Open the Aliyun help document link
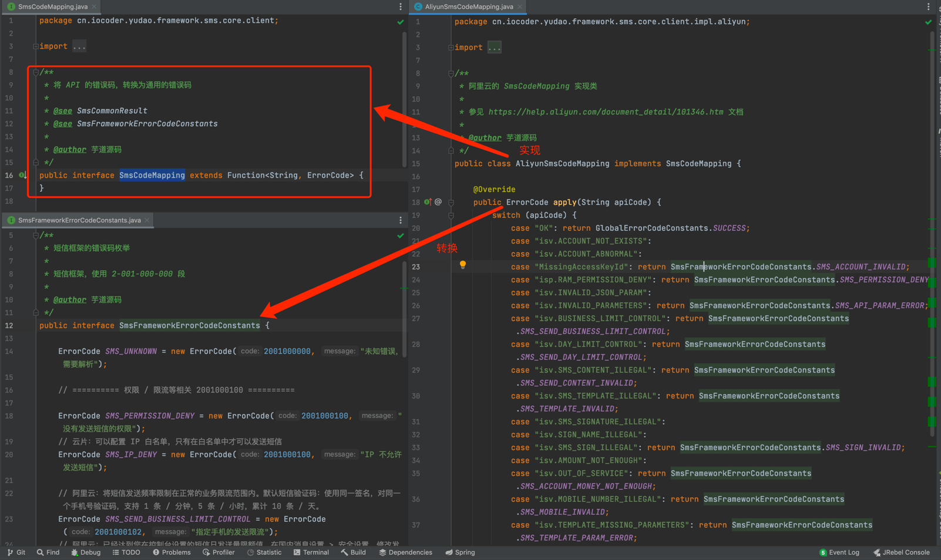This screenshot has height=560, width=941. (606, 112)
